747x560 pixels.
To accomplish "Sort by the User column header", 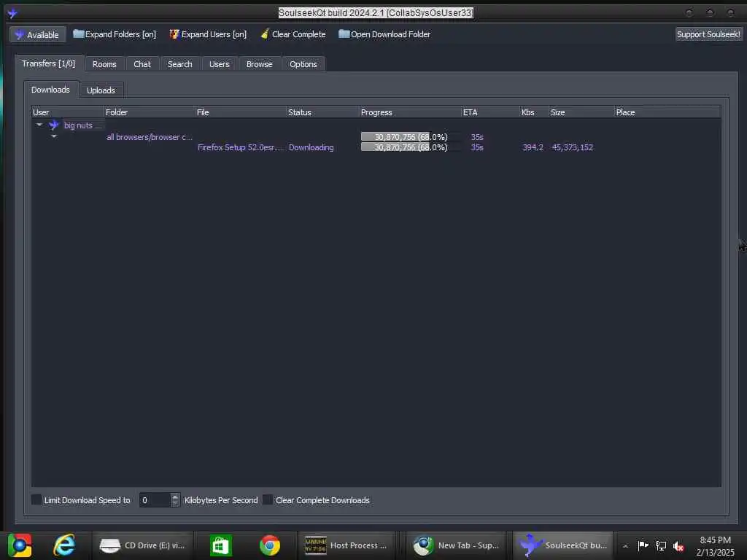I will click(68, 112).
